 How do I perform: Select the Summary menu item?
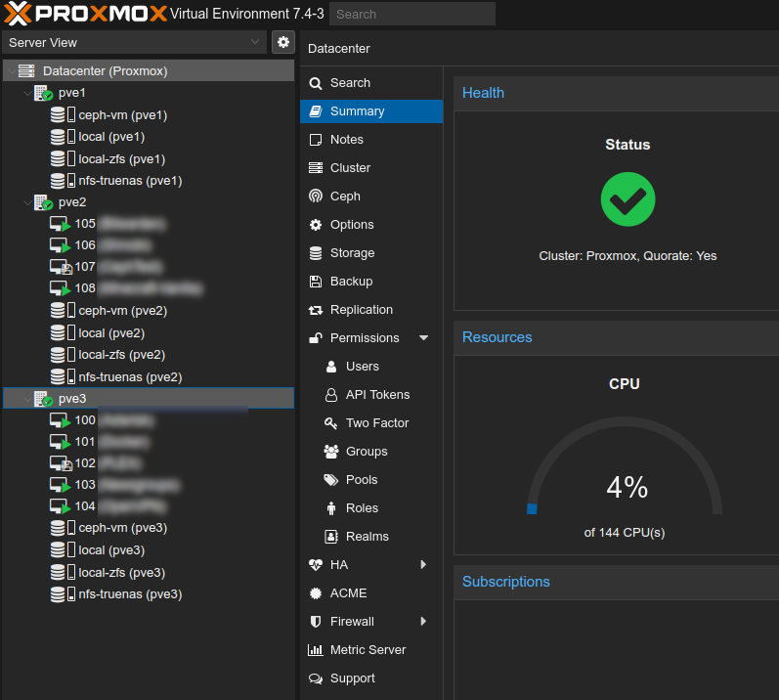tap(371, 111)
